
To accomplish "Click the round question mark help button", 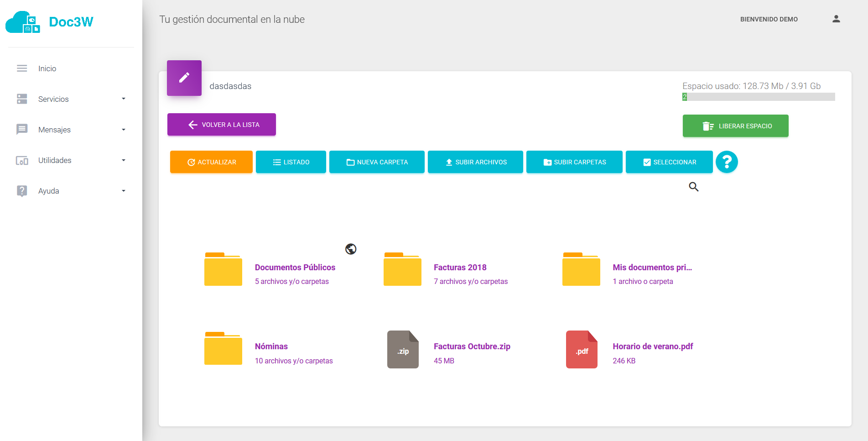I will pos(727,162).
